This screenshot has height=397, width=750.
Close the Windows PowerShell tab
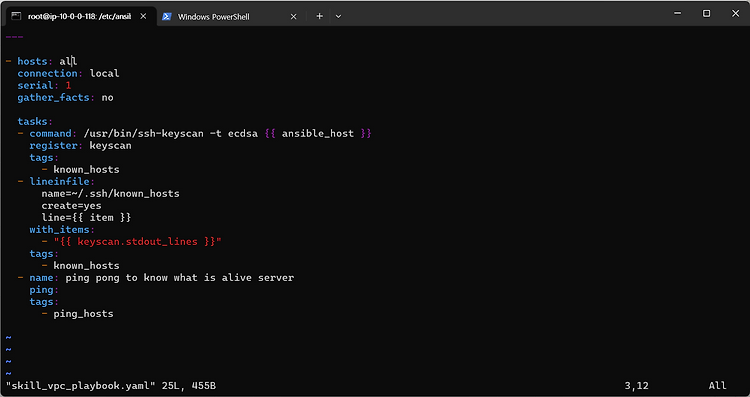tap(294, 17)
